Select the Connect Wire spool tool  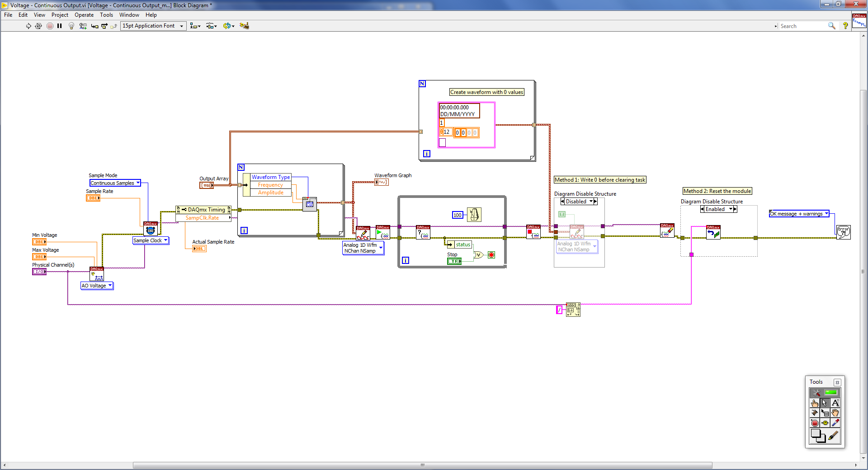pyautogui.click(x=815, y=413)
